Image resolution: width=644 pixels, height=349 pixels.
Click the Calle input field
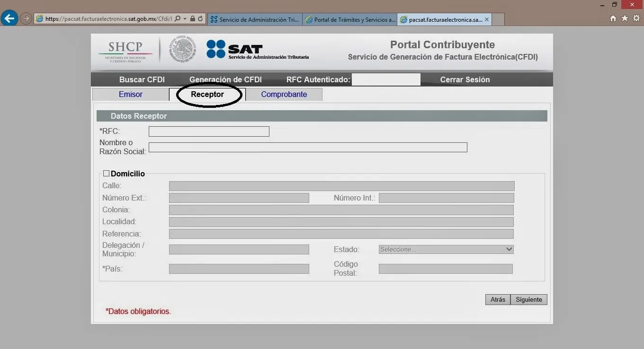tap(341, 186)
